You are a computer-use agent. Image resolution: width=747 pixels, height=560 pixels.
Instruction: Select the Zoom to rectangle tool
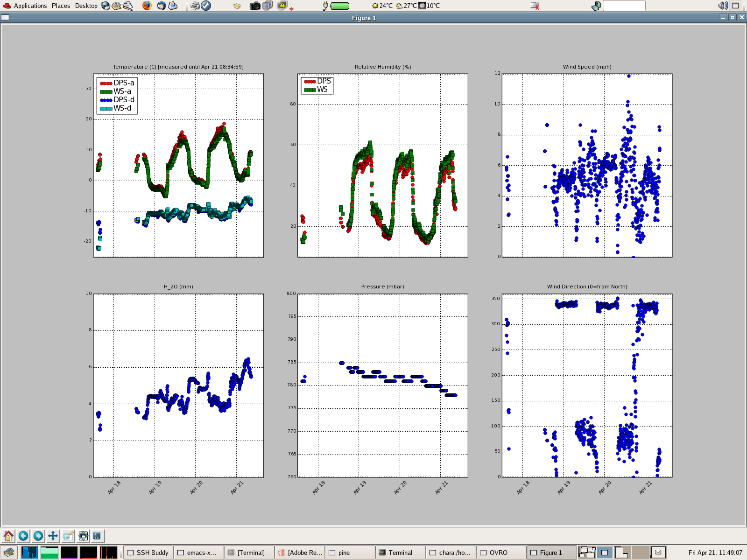68,536
